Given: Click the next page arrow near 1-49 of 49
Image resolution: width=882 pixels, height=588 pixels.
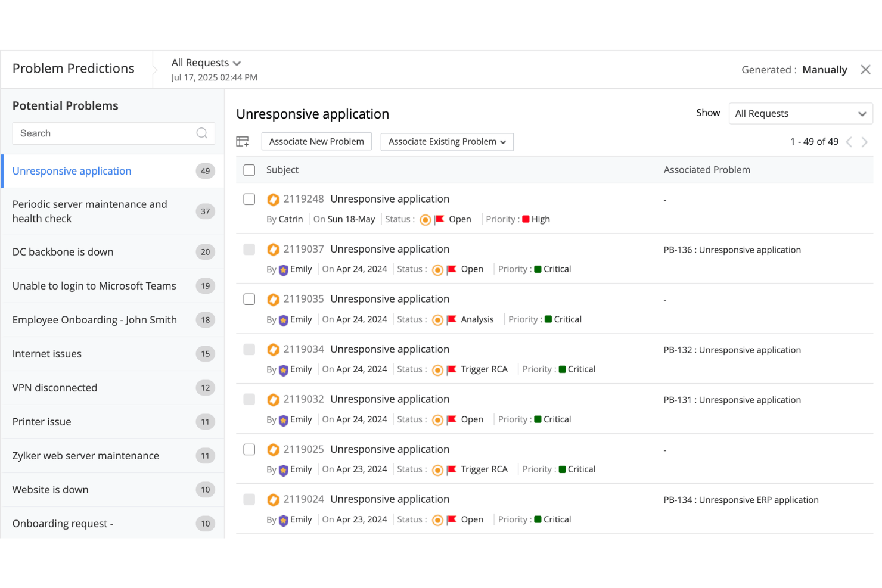Looking at the screenshot, I should pyautogui.click(x=865, y=142).
